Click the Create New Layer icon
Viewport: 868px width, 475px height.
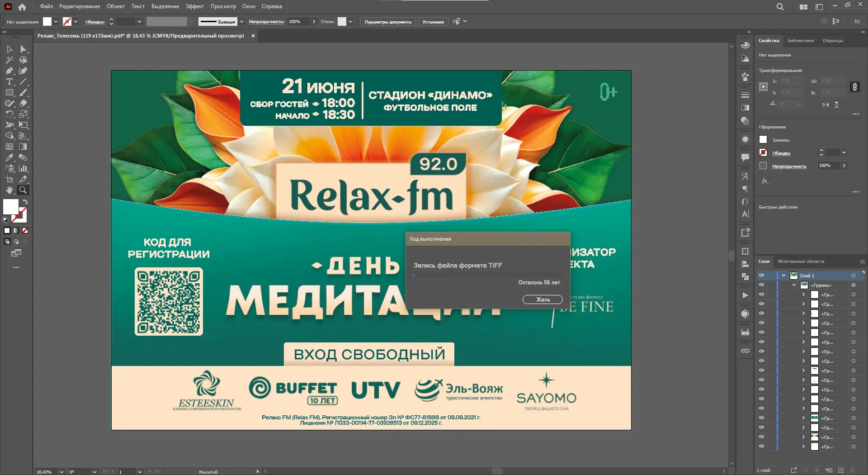[841, 470]
